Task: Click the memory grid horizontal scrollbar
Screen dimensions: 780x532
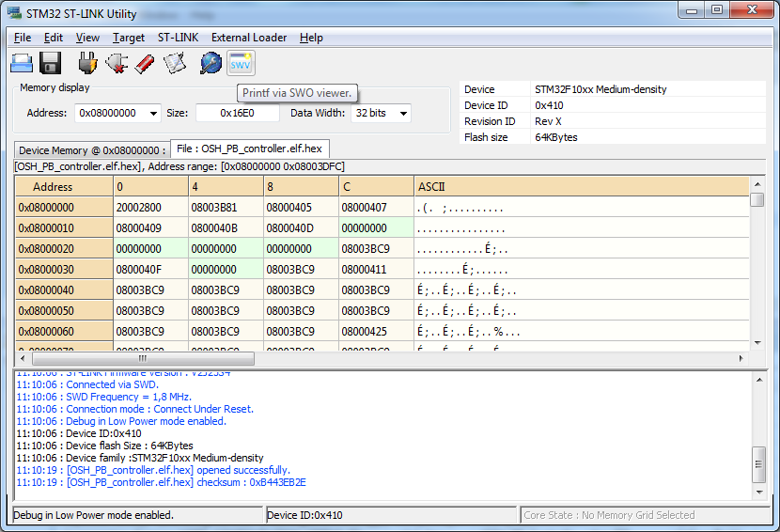Action: pos(143,358)
